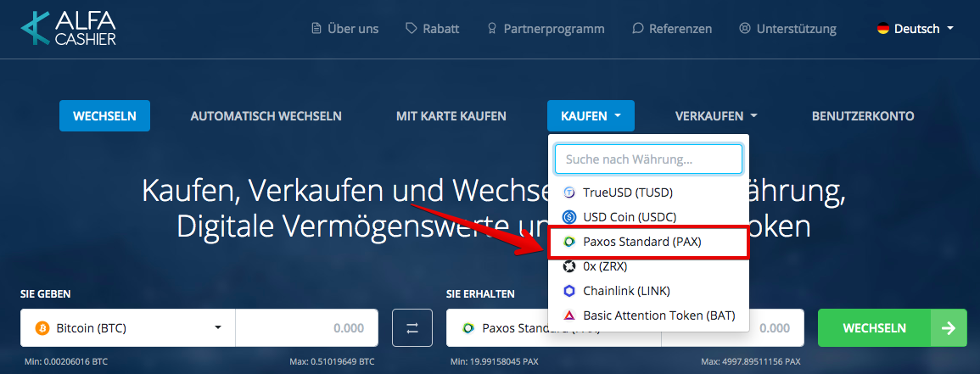This screenshot has height=374, width=980.
Task: Open the Referenzen link
Action: pos(672,29)
